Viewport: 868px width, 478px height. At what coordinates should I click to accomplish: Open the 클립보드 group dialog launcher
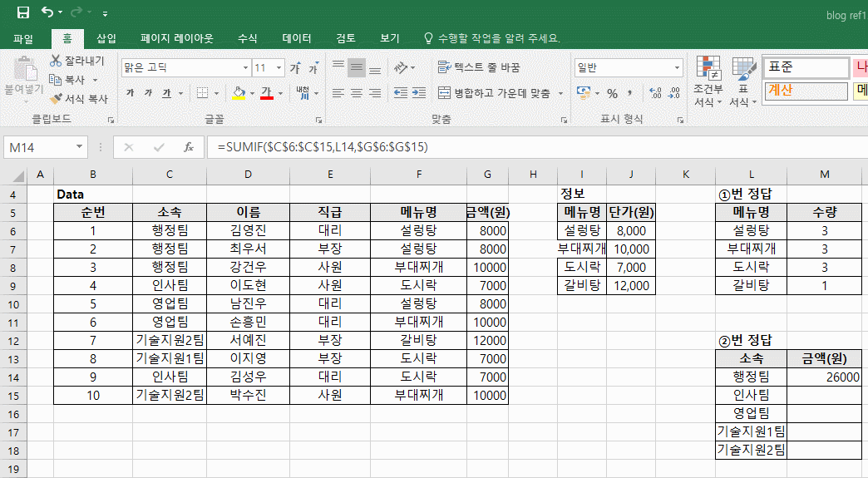coord(111,120)
